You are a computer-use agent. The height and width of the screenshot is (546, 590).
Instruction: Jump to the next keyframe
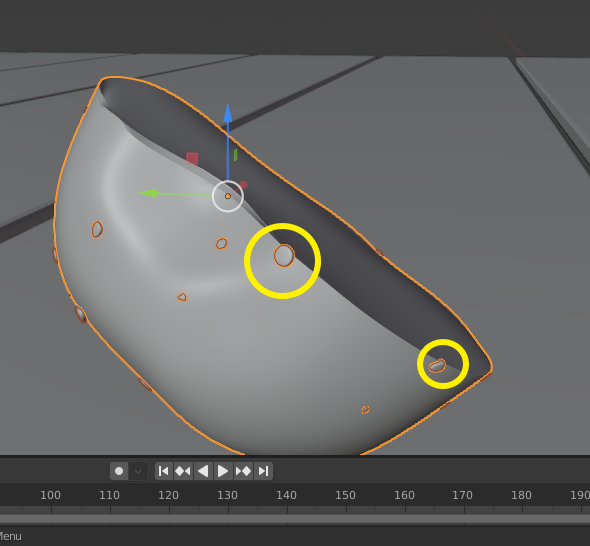point(243,471)
